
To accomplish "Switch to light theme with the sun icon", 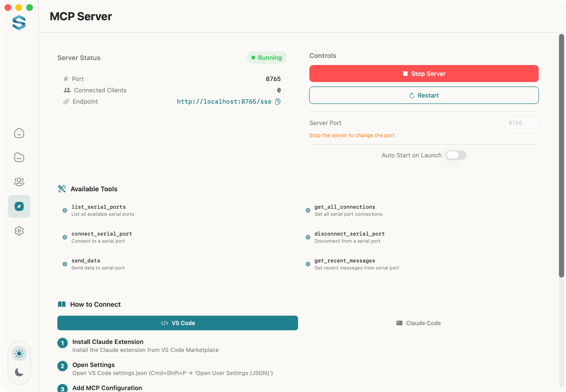I will tap(19, 353).
